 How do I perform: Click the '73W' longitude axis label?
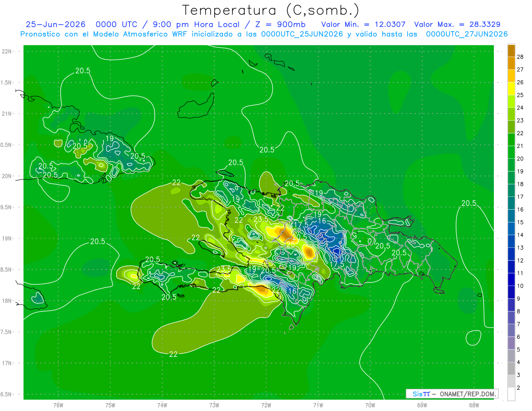coord(214,405)
